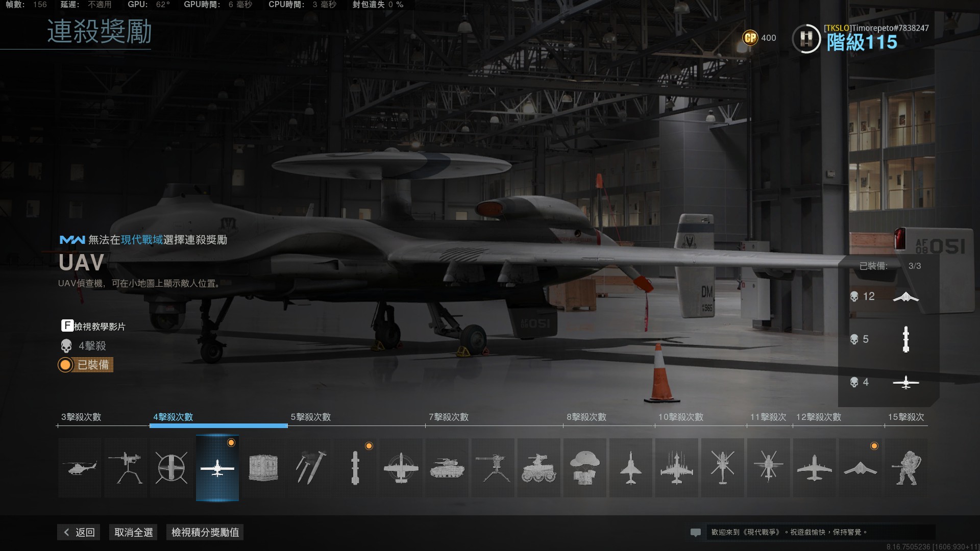980x551 pixels.
Task: Choose the precision airstrike plane icon
Action: tap(401, 467)
